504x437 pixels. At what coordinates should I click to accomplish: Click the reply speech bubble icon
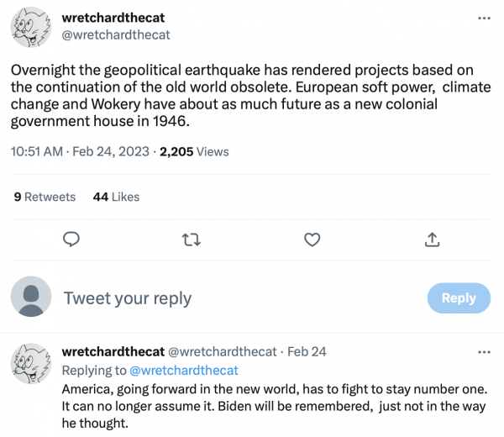click(72, 240)
